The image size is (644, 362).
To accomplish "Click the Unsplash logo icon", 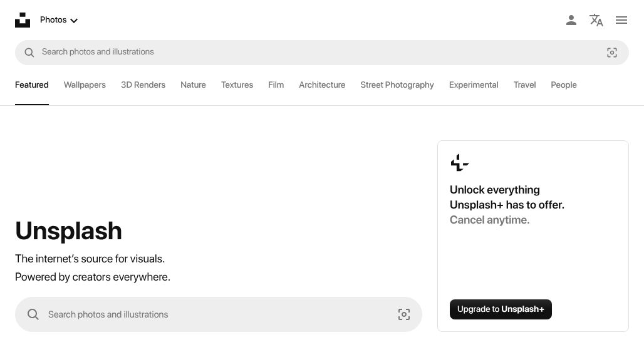I will coord(22,19).
